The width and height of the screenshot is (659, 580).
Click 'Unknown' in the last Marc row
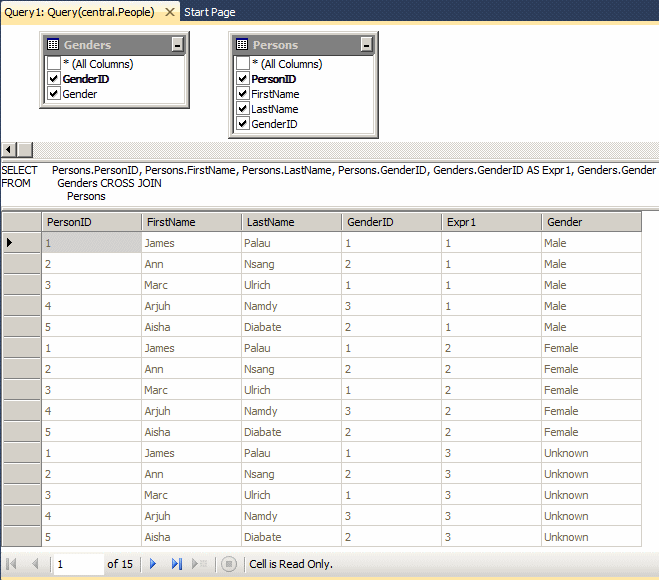[592, 495]
